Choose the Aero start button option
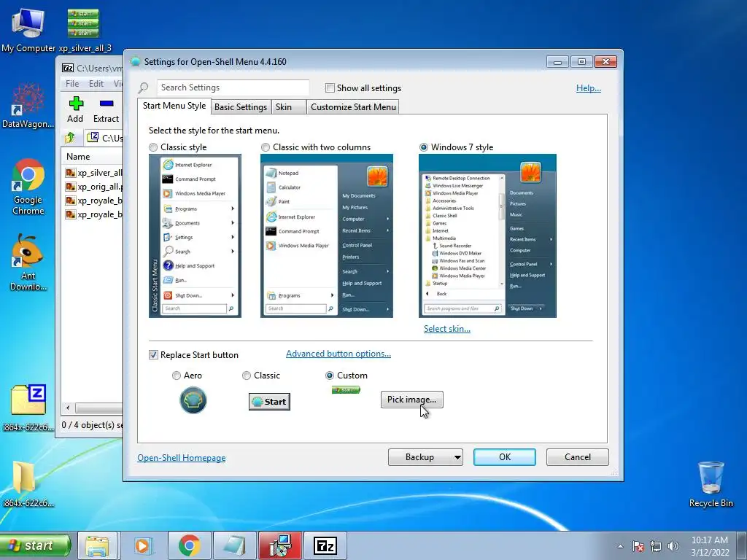Screen dimensions: 747x560 coord(177,376)
